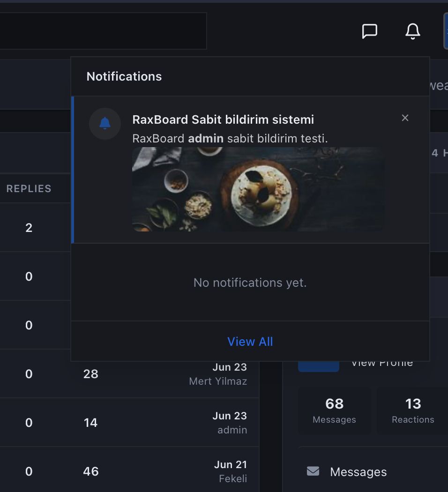The image size is (448, 492).
Task: Click the 68 Messages stat card
Action: pos(335,411)
